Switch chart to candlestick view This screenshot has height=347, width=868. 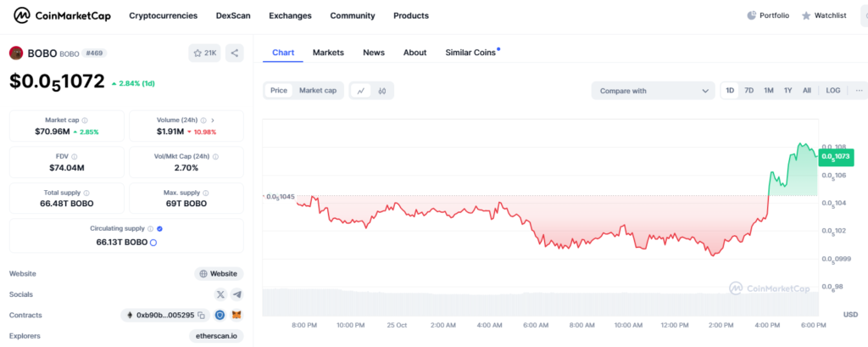[382, 91]
